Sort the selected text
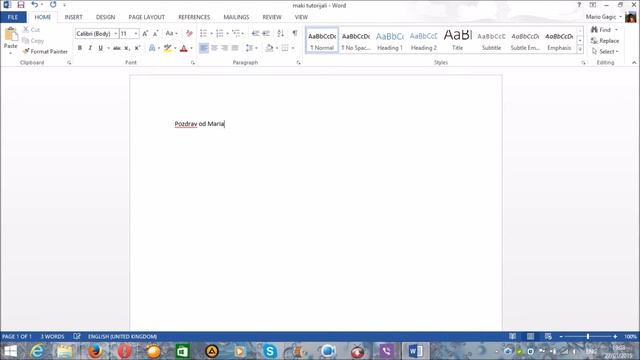 tap(280, 33)
